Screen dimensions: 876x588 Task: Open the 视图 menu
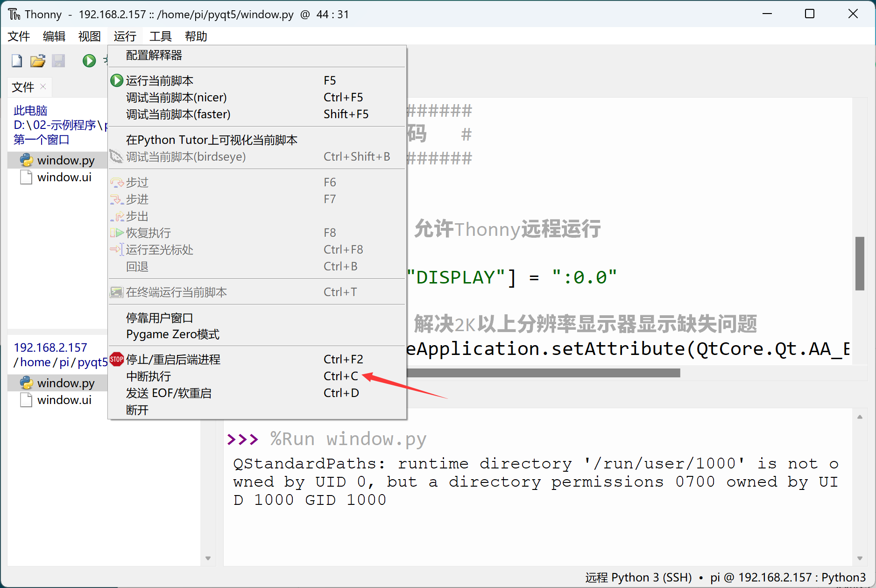pos(90,36)
